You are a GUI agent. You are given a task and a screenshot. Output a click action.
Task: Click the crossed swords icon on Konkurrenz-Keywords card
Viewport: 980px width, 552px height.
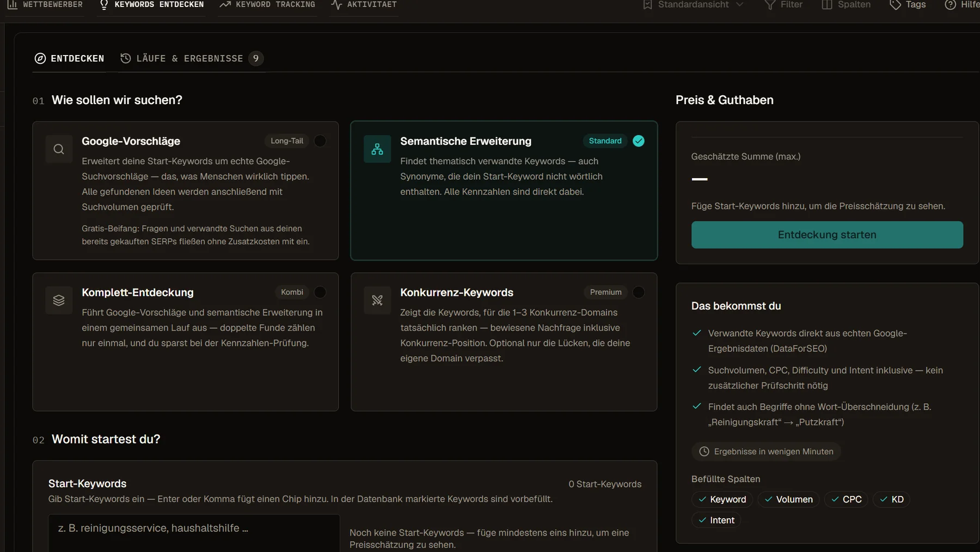(x=377, y=300)
